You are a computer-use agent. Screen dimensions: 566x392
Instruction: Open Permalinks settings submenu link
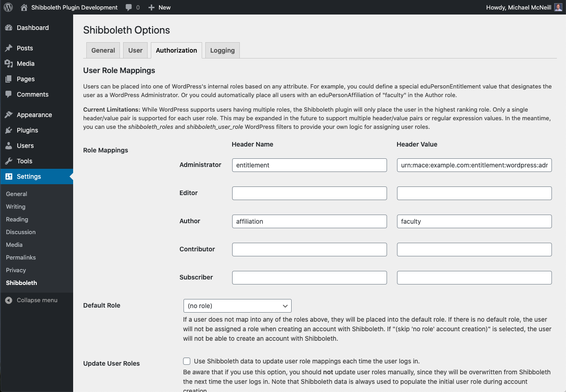[x=21, y=257]
